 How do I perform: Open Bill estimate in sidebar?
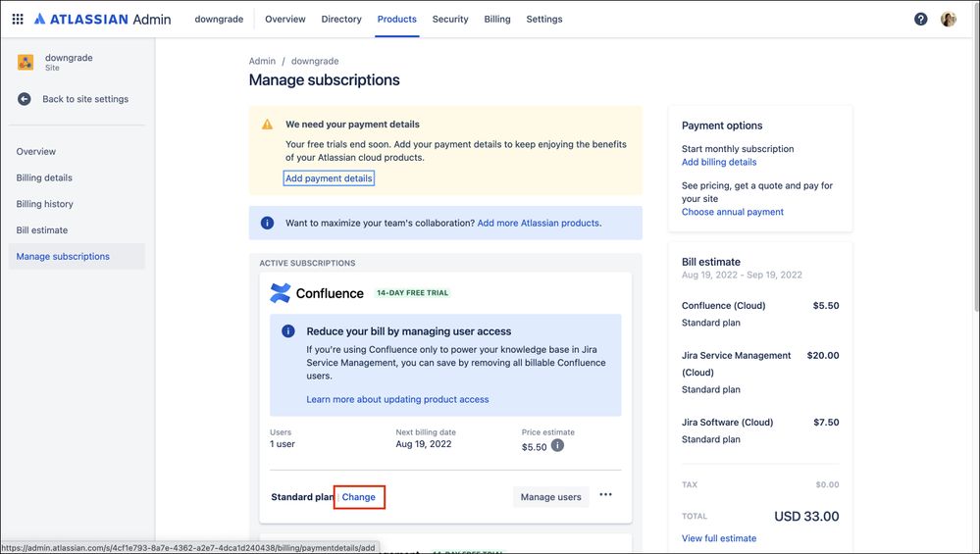[77, 229]
